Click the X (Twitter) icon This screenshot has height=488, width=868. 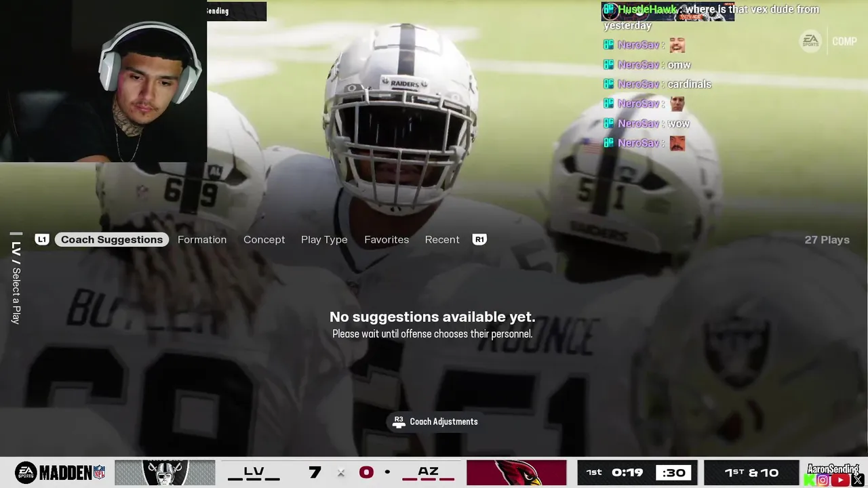[x=857, y=481]
